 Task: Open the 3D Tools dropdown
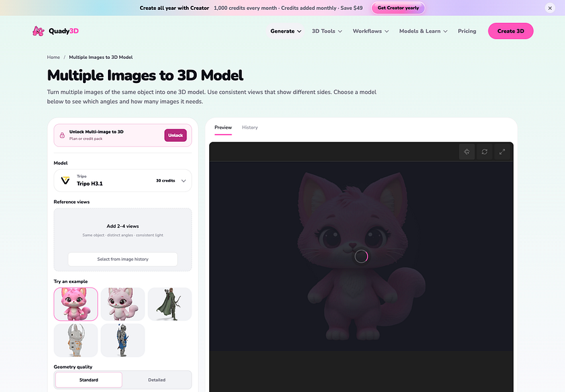click(327, 31)
